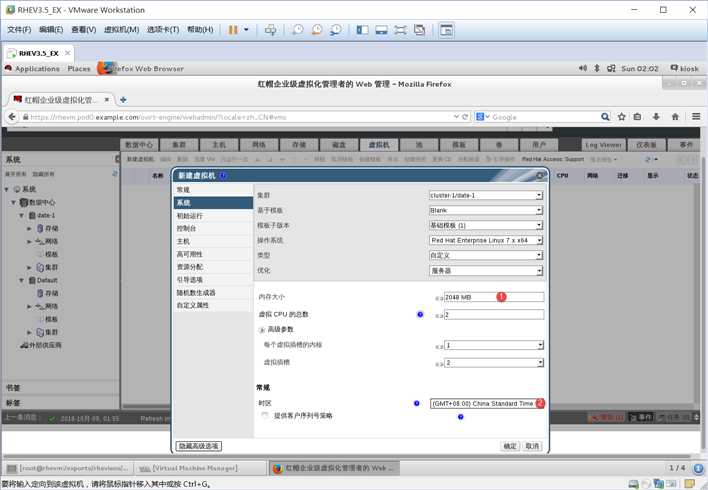
Task: Toggle the 高级参数 expander
Action: point(261,330)
